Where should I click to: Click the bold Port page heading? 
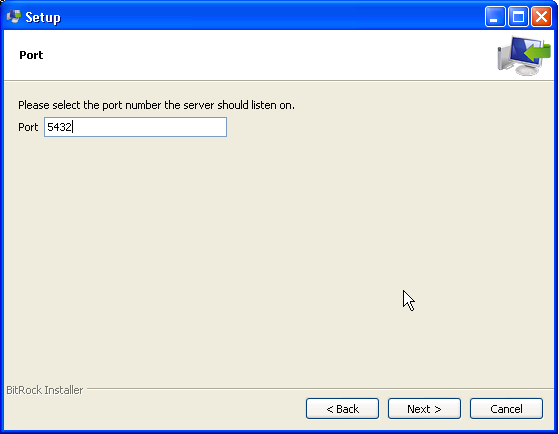tap(31, 55)
